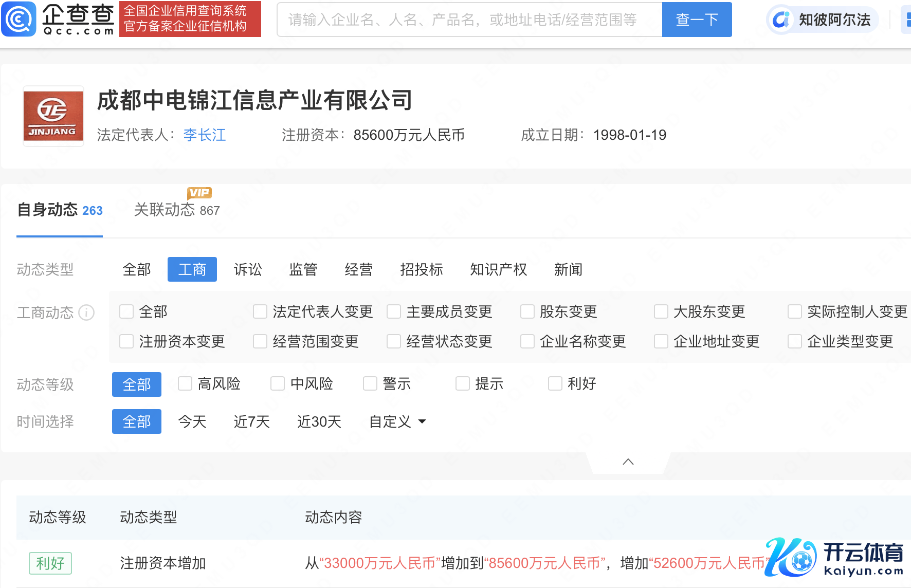Focus the company name search input field
Image resolution: width=911 pixels, height=588 pixels.
(x=469, y=20)
